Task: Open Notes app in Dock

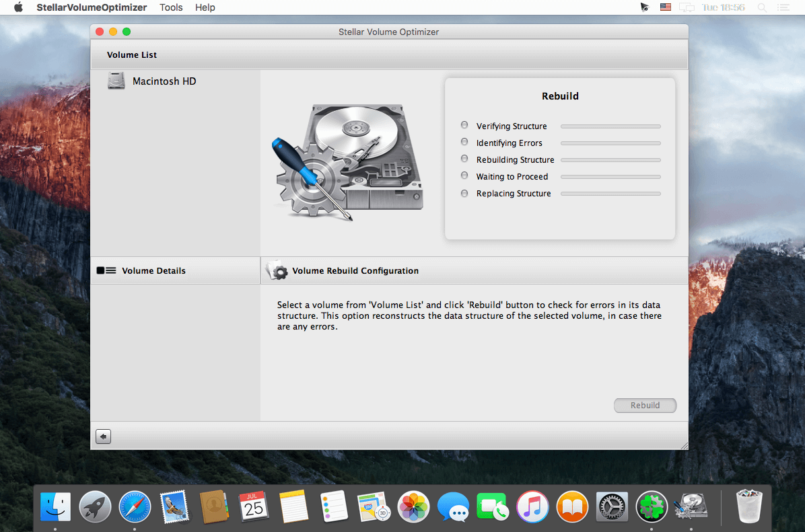Action: point(293,507)
